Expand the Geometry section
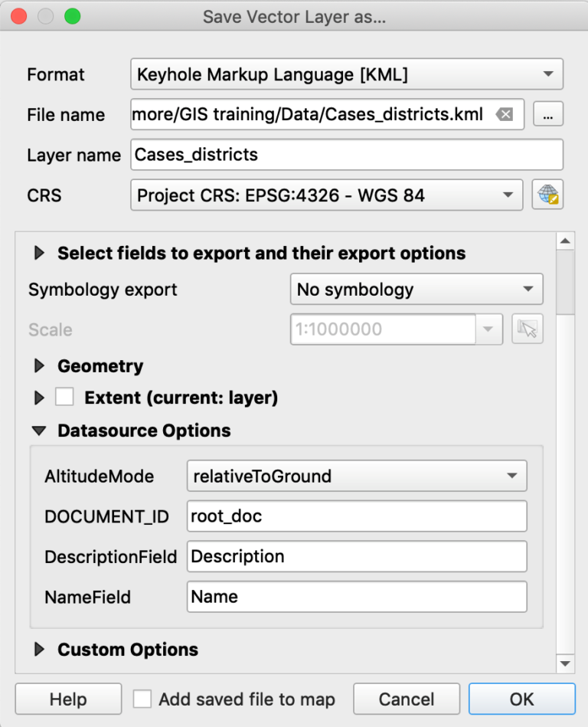 (x=39, y=366)
